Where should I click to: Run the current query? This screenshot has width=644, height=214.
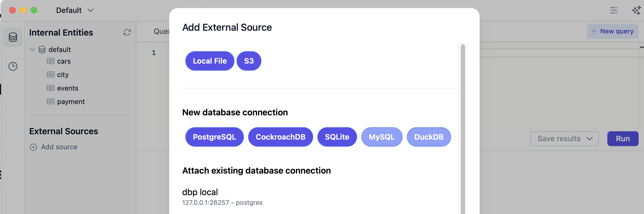pyautogui.click(x=623, y=139)
